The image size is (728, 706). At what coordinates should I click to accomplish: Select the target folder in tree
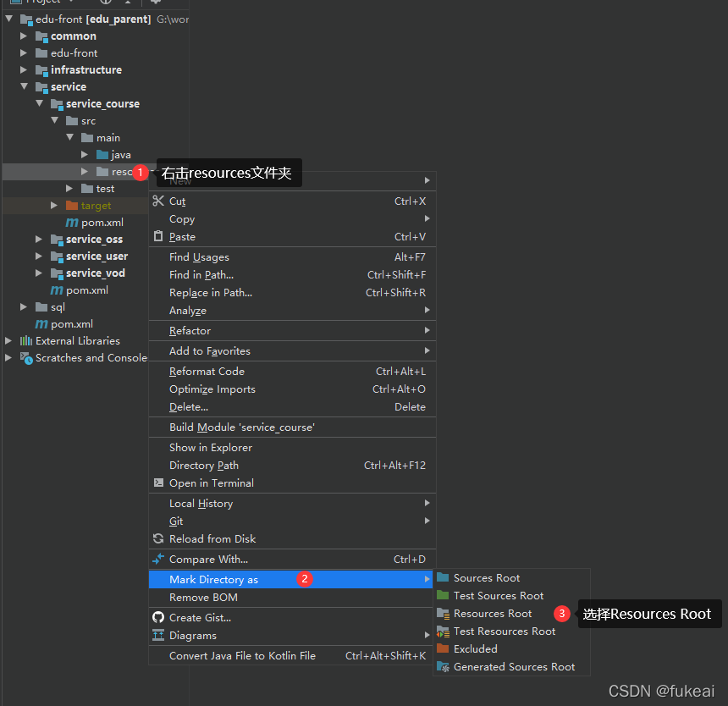pos(96,206)
